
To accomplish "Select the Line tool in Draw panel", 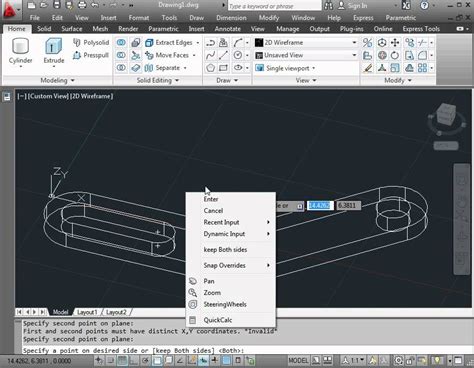I will point(223,55).
